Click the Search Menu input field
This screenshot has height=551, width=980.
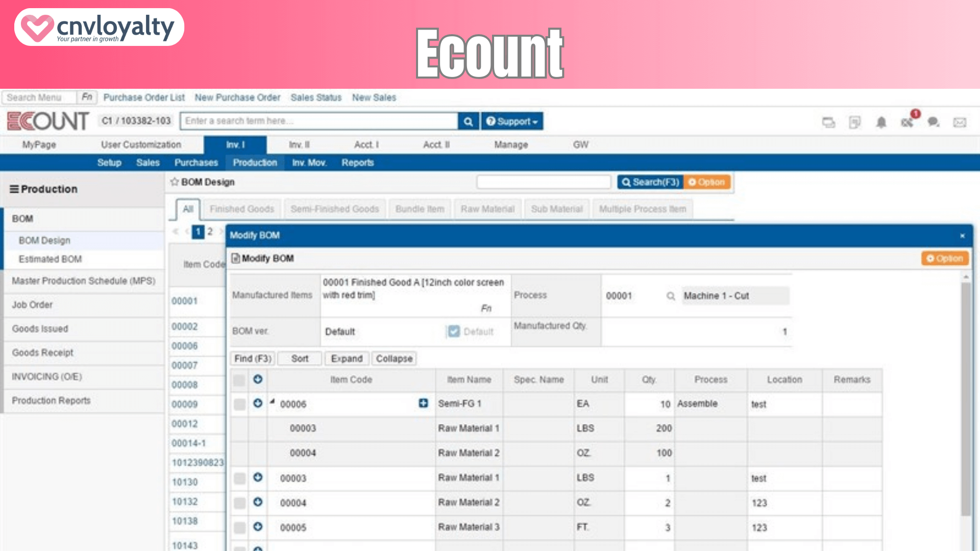pyautogui.click(x=39, y=97)
